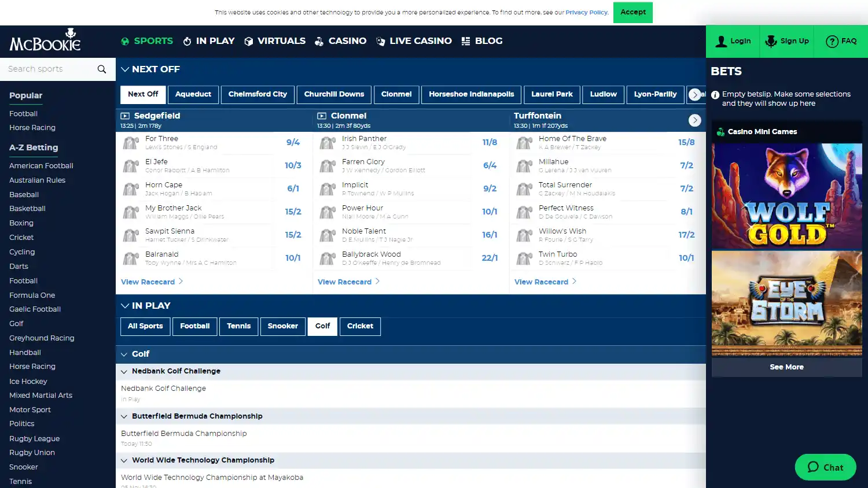The width and height of the screenshot is (868, 488).
Task: Select the In Play Tennis tab
Action: point(239,326)
